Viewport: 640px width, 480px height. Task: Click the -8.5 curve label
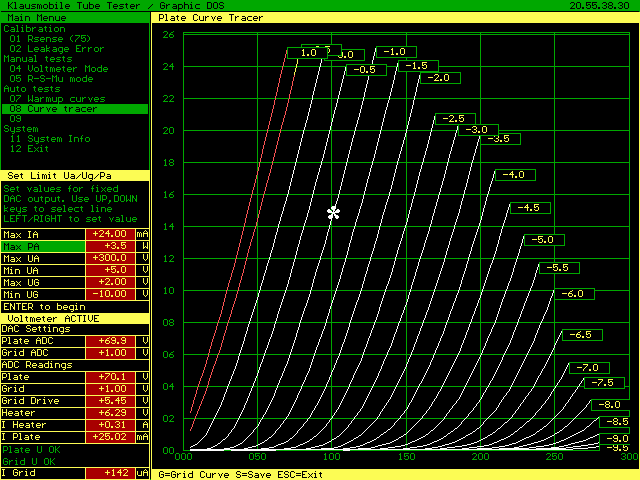pos(615,422)
